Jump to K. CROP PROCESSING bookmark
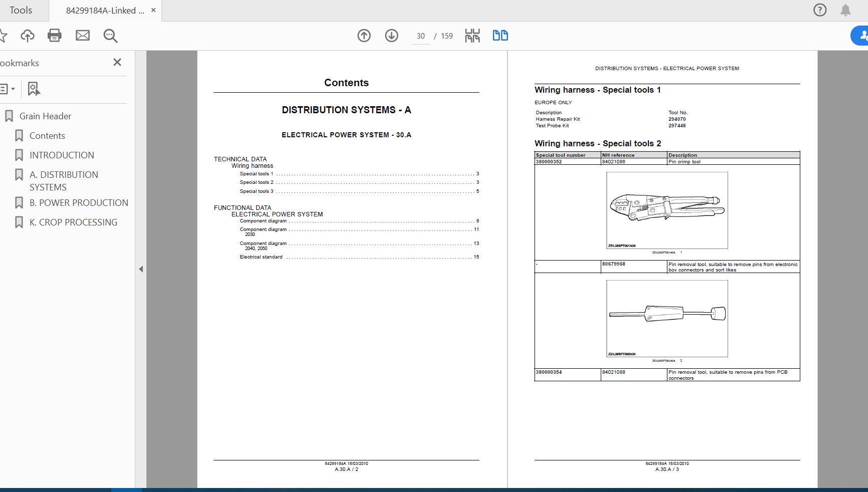Image resolution: width=868 pixels, height=492 pixels. point(73,222)
